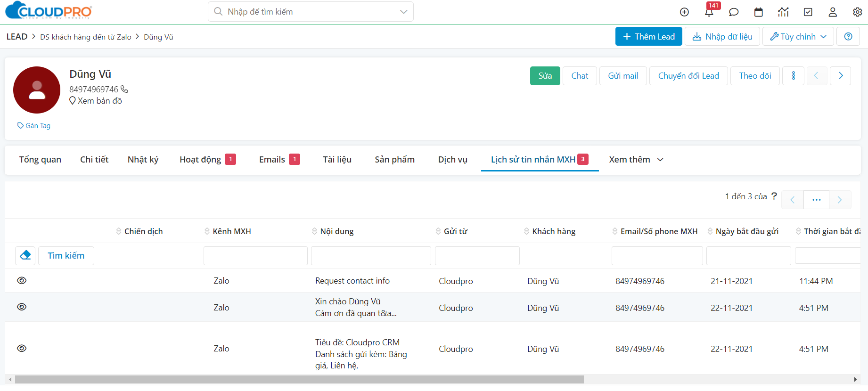Click scrollbar right arrow at table bottom
The height and width of the screenshot is (391, 868).
point(855,380)
